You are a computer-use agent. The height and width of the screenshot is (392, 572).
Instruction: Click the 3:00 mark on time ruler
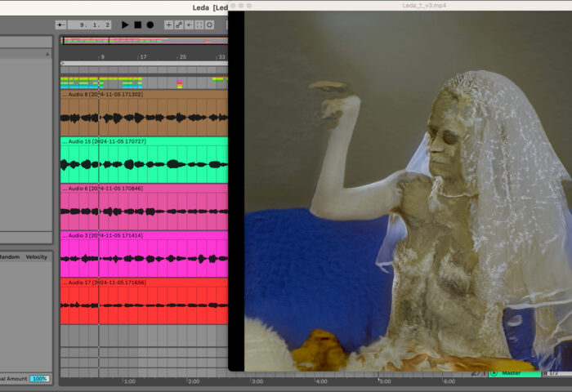click(257, 381)
